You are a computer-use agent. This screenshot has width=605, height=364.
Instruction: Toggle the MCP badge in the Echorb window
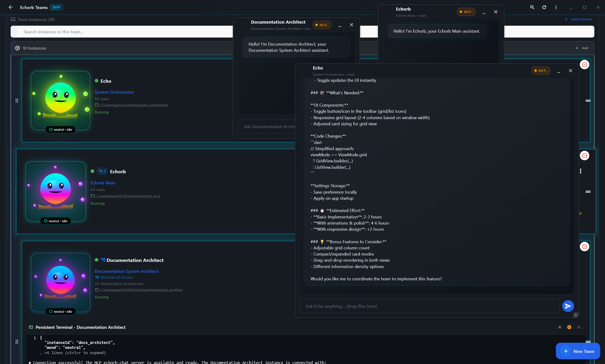[466, 12]
